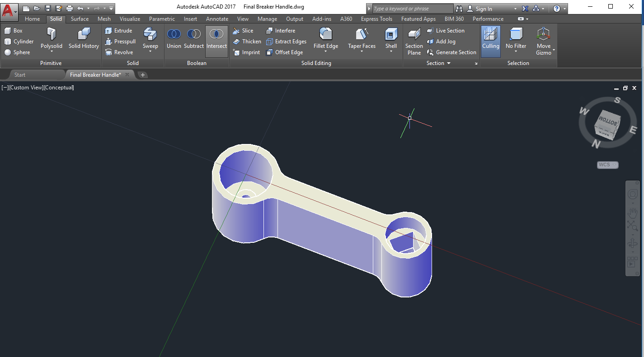Open the Quick Access Toolbar customize arrow
644x357 pixels.
[111, 8]
